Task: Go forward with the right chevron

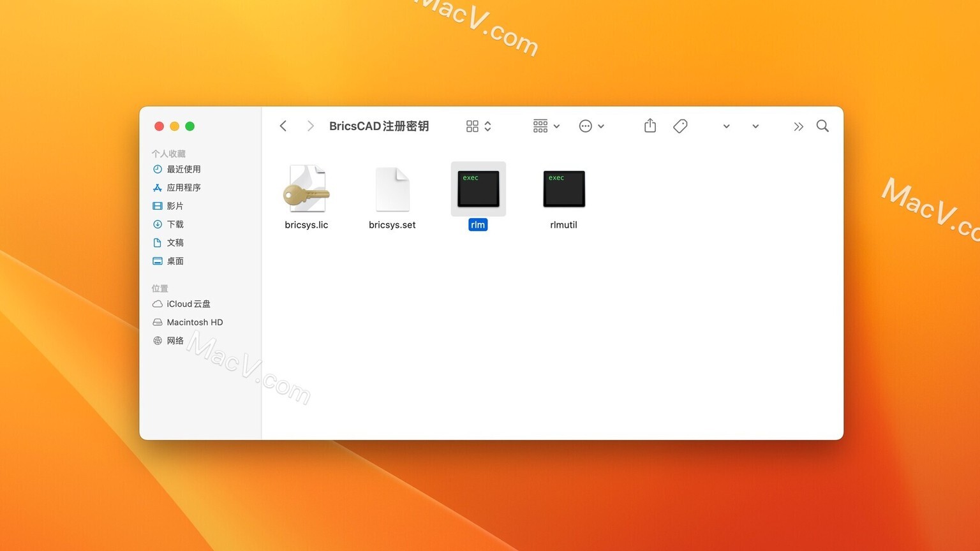Action: (x=310, y=126)
